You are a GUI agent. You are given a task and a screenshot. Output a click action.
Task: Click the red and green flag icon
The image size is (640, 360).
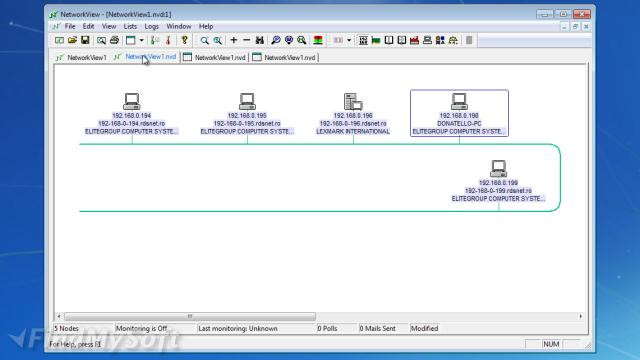click(x=318, y=40)
